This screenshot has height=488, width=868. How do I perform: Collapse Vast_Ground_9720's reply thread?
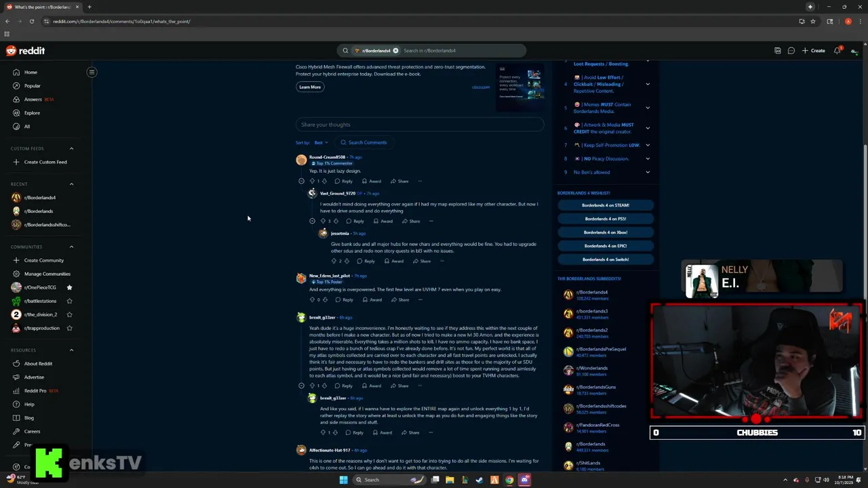click(312, 221)
